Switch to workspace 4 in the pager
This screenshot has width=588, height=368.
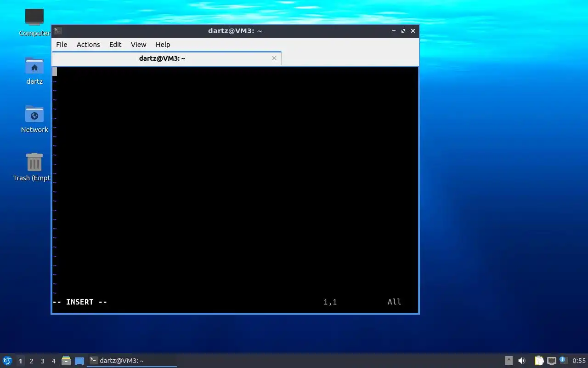click(53, 361)
